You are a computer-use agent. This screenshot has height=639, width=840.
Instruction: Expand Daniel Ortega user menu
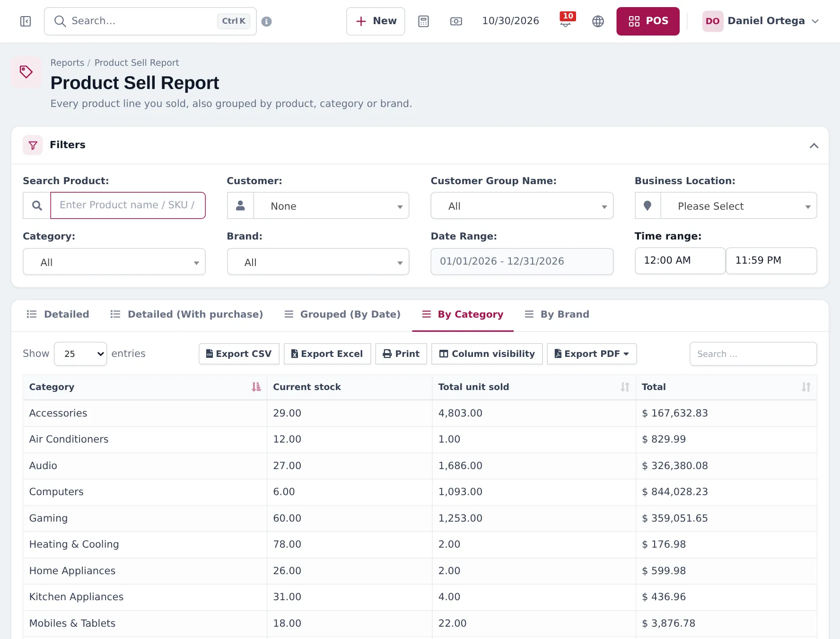[761, 21]
